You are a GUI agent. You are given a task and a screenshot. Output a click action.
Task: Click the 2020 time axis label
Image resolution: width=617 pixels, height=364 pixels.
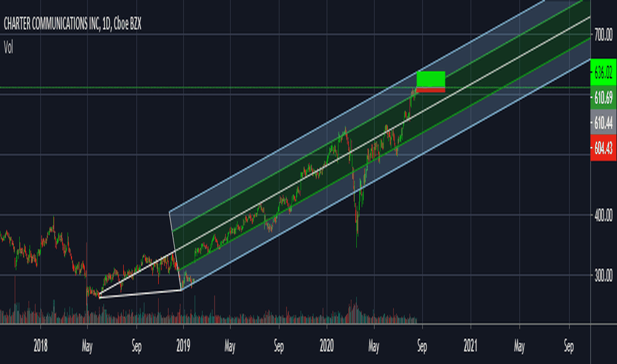[x=326, y=346]
